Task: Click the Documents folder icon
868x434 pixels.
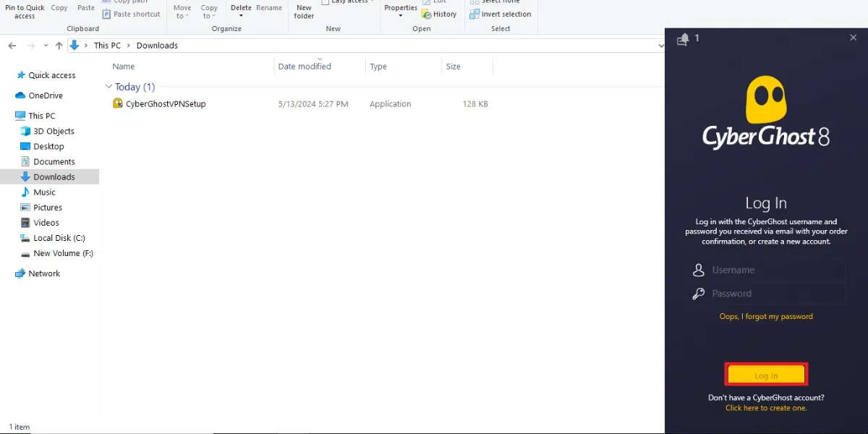Action: click(26, 161)
